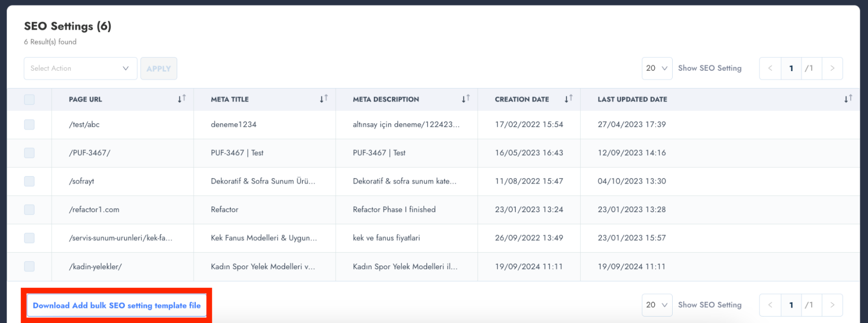Go to previous page using top arrow
Image resolution: width=868 pixels, height=323 pixels.
770,68
